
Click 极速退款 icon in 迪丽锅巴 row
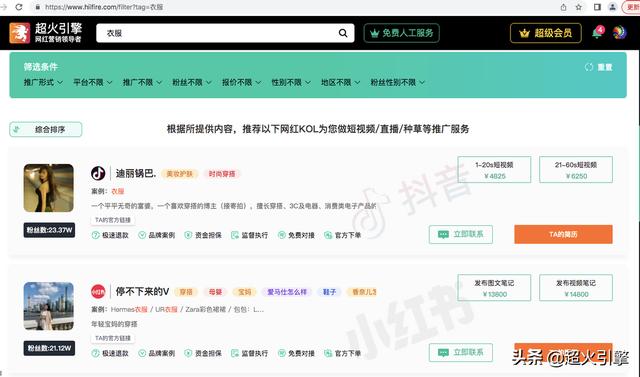96,235
